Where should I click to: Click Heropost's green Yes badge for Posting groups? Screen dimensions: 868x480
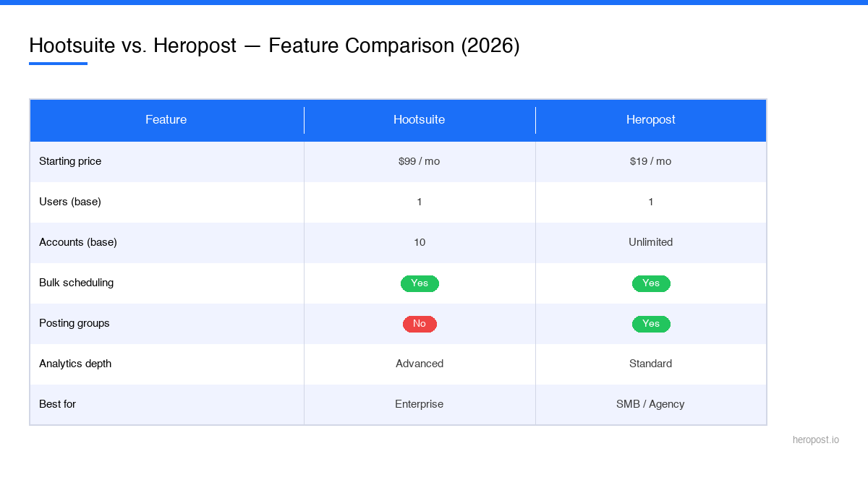pyautogui.click(x=651, y=324)
